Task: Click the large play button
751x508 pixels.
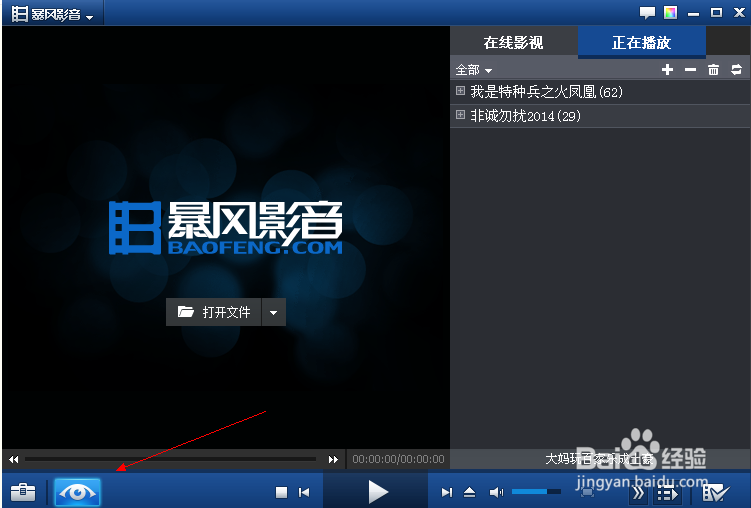Action: click(x=378, y=492)
